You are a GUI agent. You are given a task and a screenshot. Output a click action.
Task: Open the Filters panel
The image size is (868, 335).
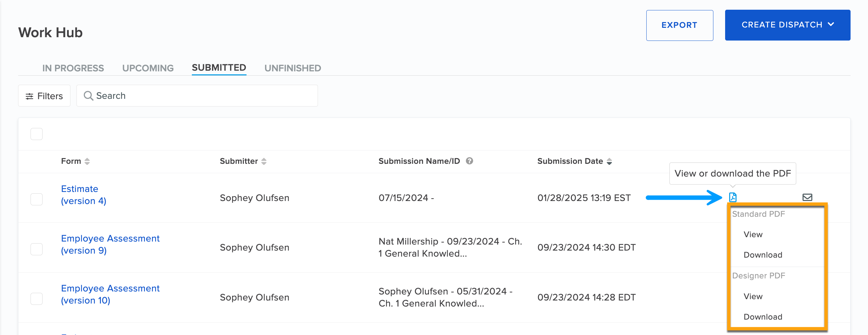(x=44, y=96)
